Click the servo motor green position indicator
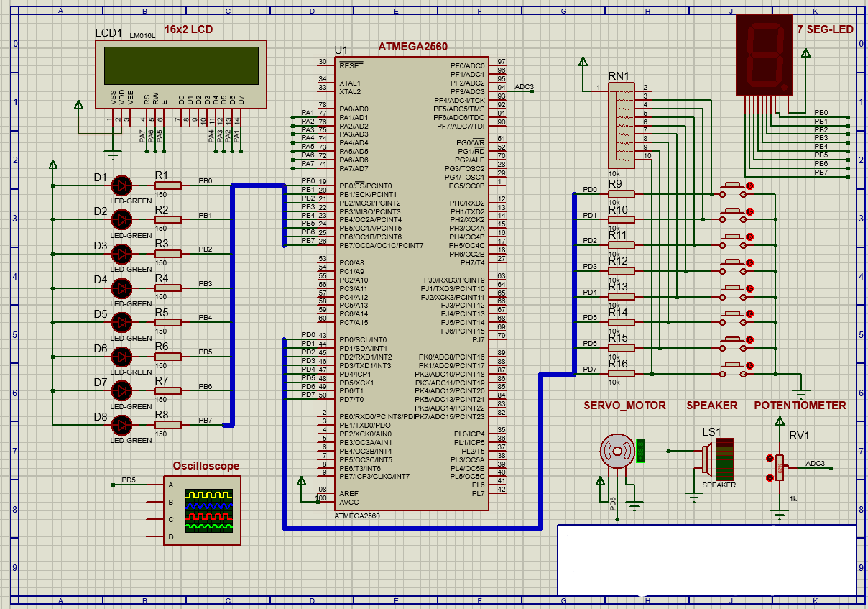Viewport: 868px width, 609px height. (641, 451)
